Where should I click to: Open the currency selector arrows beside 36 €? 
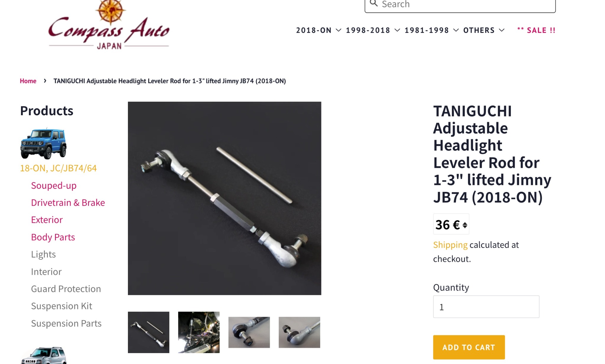(465, 225)
